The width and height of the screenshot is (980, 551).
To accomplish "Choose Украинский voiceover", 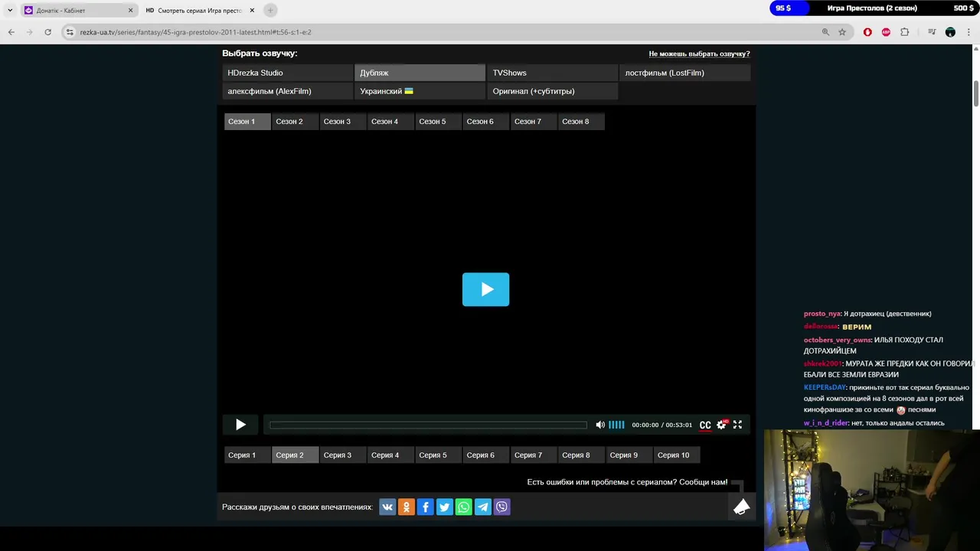I will (420, 91).
